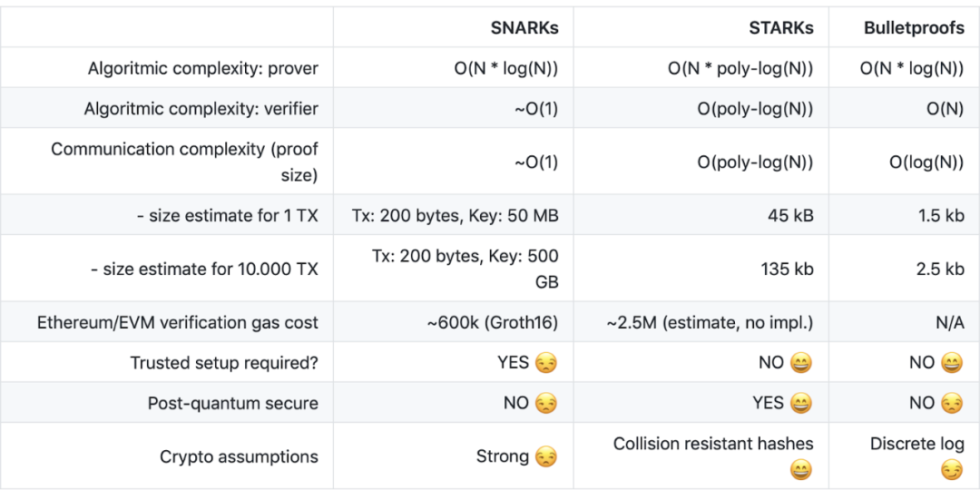This screenshot has height=490, width=980.
Task: Click the Tx: 200 bytes, Key: 50 MB cell
Action: 456,216
